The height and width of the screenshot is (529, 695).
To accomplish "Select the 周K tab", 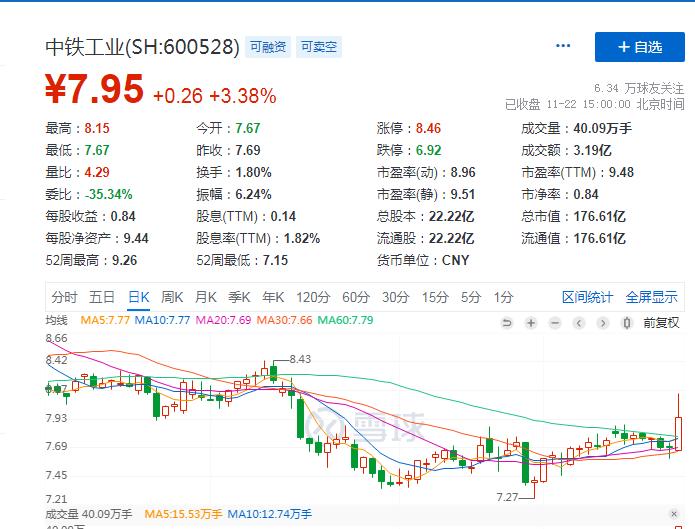I will click(x=172, y=297).
